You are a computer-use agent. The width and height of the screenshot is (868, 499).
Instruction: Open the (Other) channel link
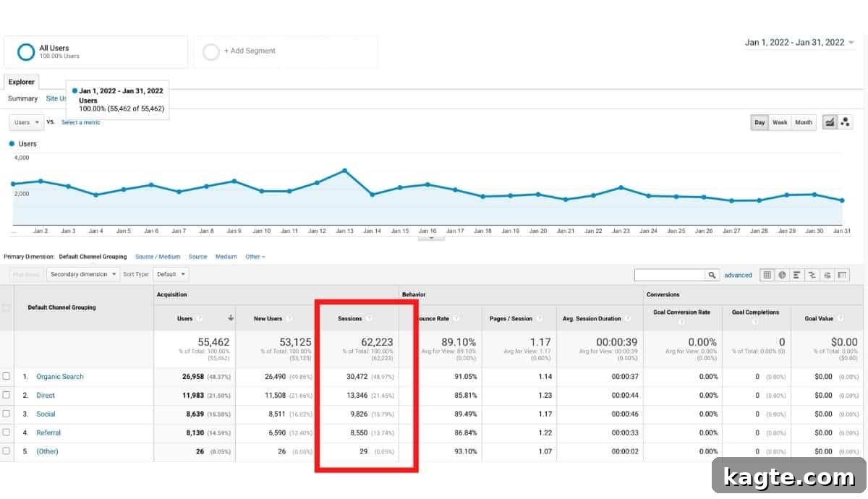coord(47,451)
